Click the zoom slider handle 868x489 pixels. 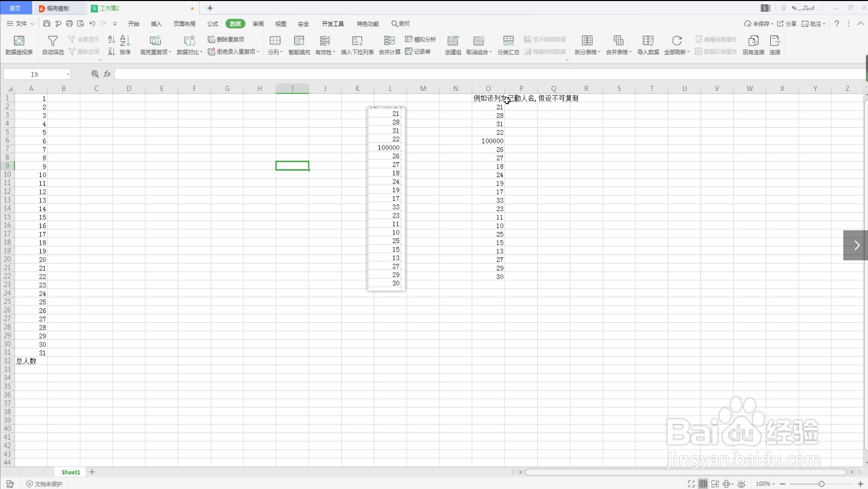tap(821, 484)
